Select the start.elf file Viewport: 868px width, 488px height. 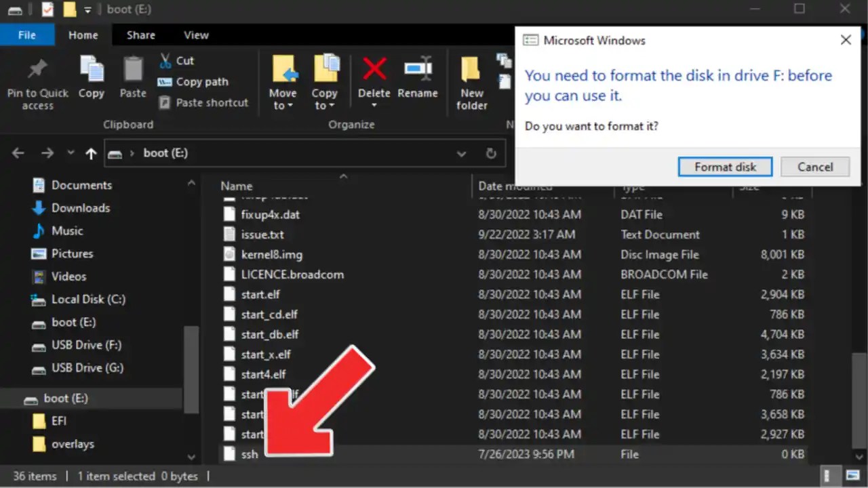[x=260, y=294]
